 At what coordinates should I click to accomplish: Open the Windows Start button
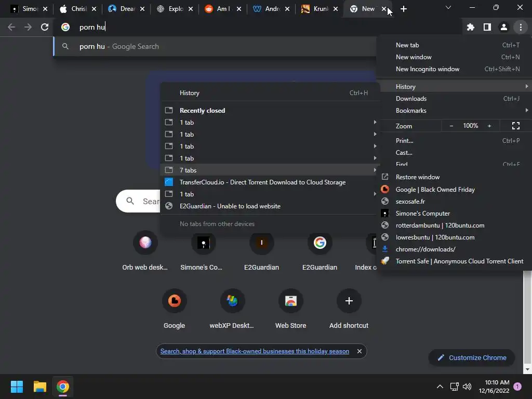pyautogui.click(x=17, y=387)
